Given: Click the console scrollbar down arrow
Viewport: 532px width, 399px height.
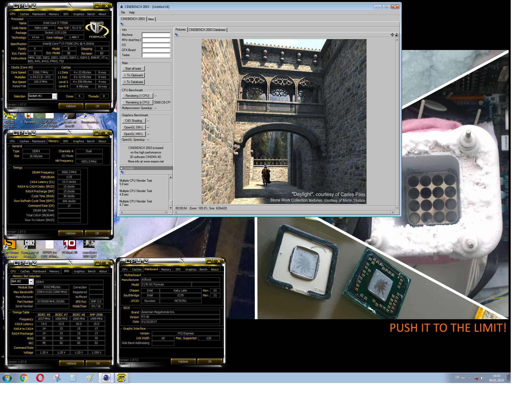Looking at the screenshot, I should [171, 208].
